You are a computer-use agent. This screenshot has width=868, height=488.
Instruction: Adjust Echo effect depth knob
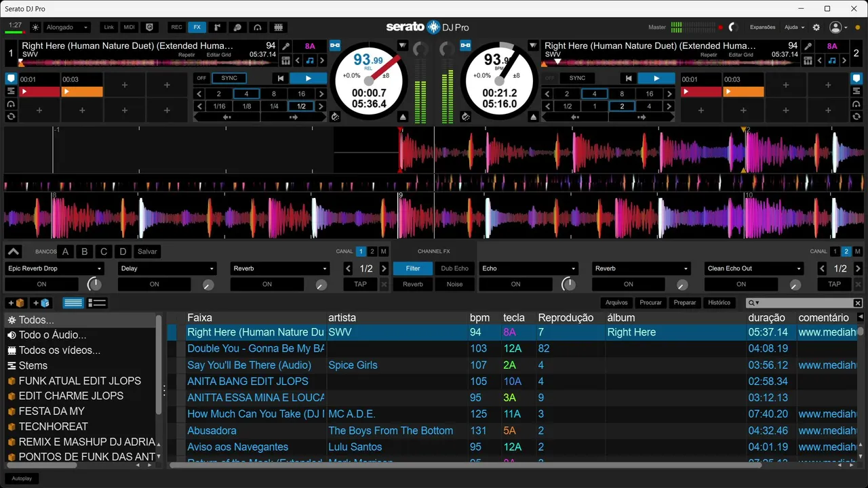[x=569, y=284]
